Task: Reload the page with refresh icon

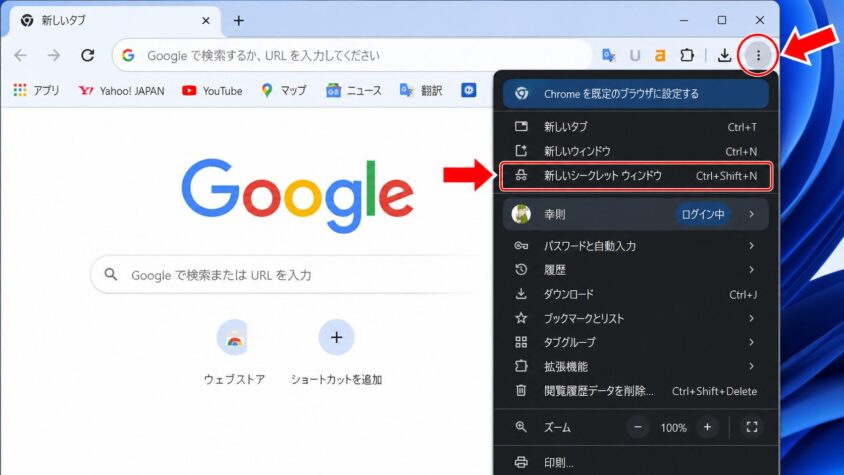Action: coord(88,55)
